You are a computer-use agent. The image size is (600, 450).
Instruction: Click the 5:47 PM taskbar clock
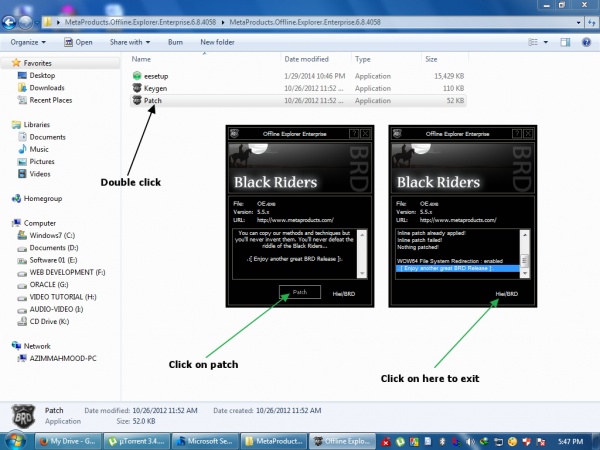tap(570, 442)
